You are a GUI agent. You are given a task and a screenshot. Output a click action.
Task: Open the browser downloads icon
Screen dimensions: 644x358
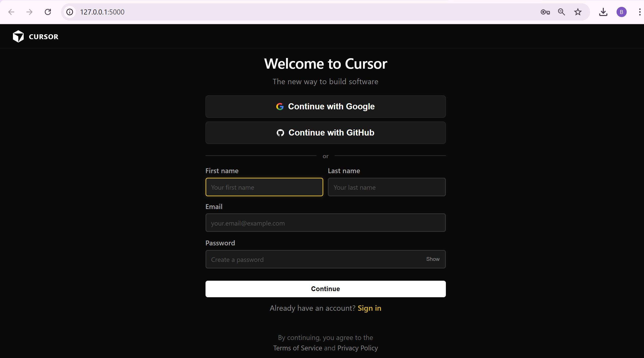click(603, 12)
